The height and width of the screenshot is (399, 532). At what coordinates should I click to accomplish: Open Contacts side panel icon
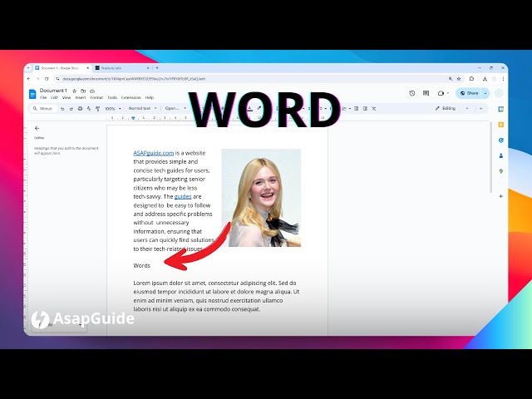500,155
